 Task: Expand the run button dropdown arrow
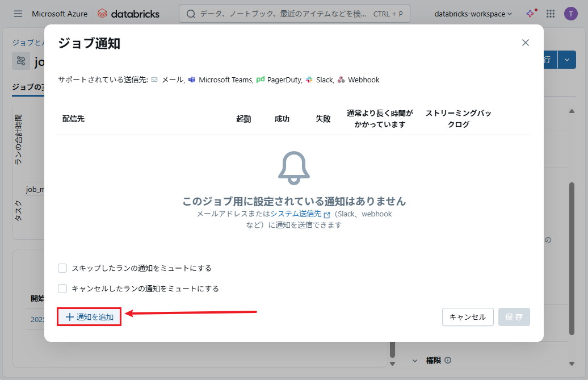[x=567, y=60]
